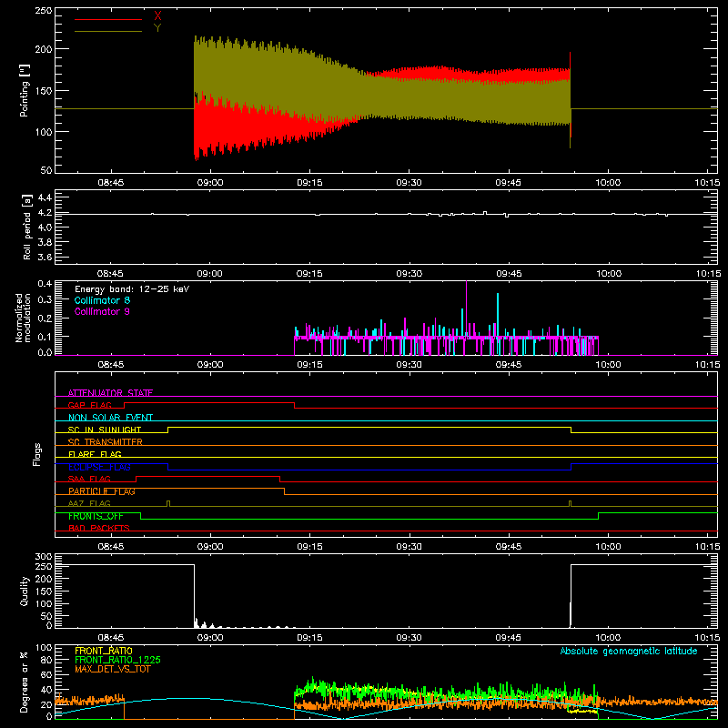Click the MAX_DET_VS_TOT legend entry
The width and height of the screenshot is (728, 728).
pyautogui.click(x=113, y=669)
